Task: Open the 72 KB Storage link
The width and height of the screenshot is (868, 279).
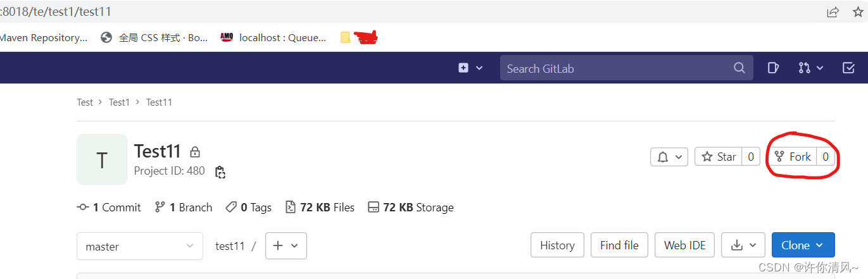Action: tap(410, 207)
